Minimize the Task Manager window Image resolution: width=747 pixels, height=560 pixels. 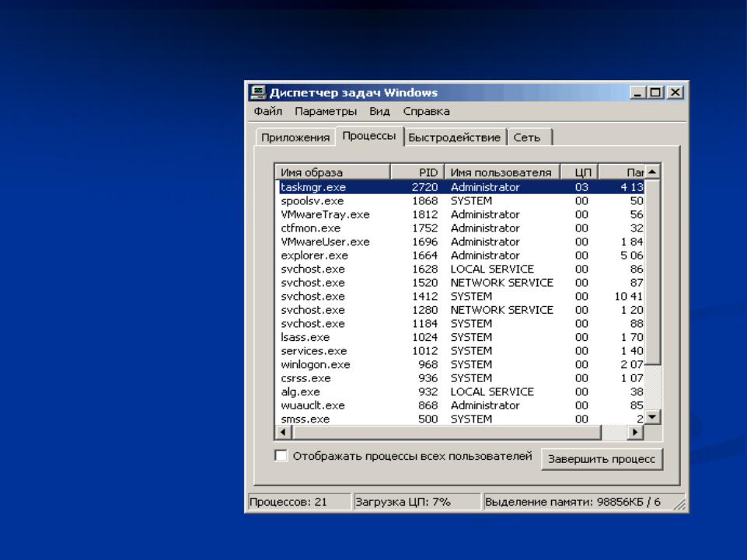tap(637, 92)
